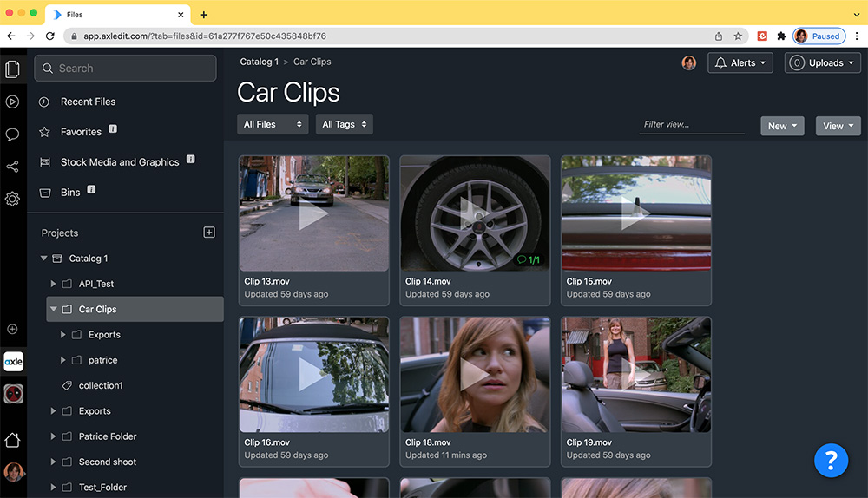
Task: Open the collection1 item
Action: (x=101, y=386)
